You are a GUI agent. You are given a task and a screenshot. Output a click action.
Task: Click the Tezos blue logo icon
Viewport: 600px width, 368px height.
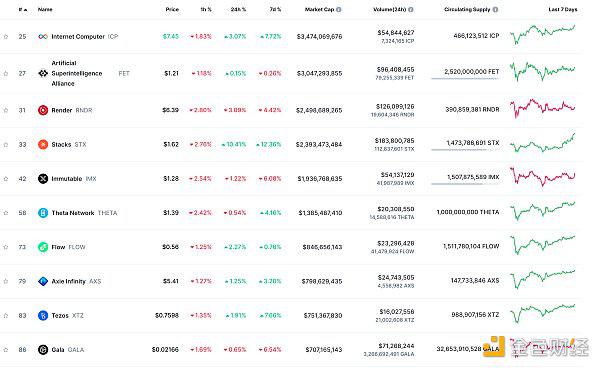pyautogui.click(x=43, y=315)
